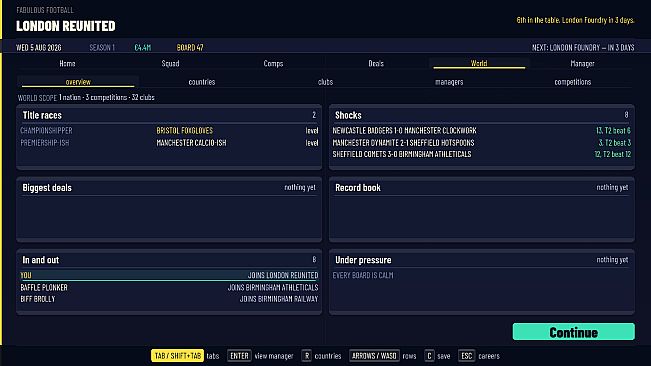Click the London Reunited club title
Screen dimensions: 651x366
(66, 26)
